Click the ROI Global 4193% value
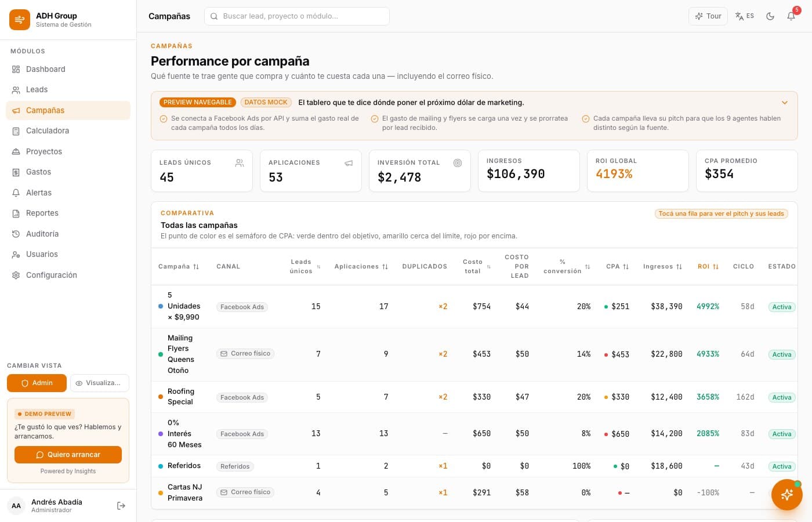The width and height of the screenshot is (812, 522). [x=614, y=174]
